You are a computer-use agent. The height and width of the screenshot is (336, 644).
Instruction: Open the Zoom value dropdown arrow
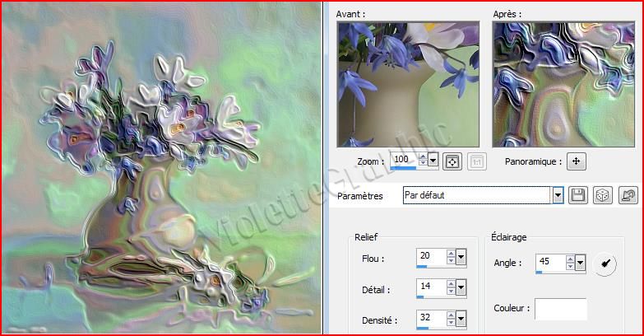pyautogui.click(x=433, y=161)
